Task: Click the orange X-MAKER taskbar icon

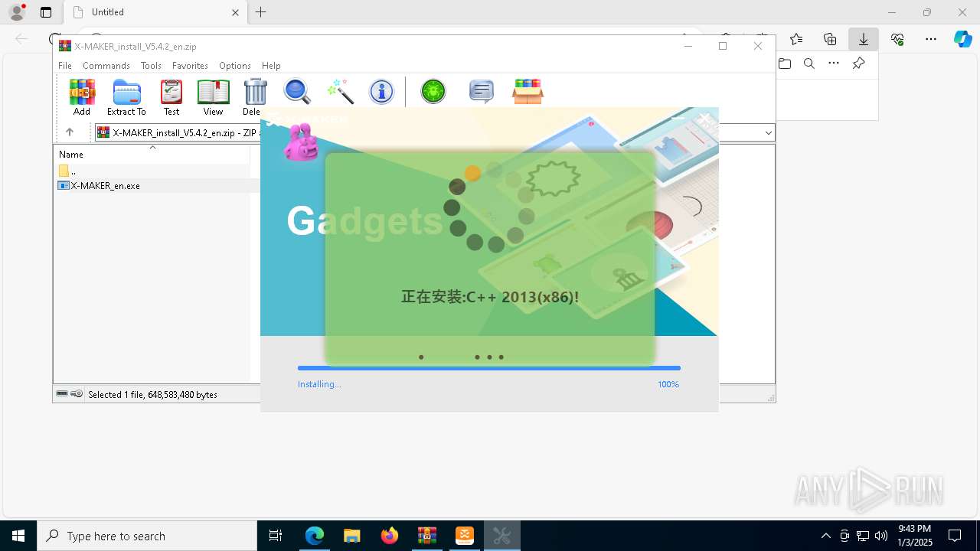Action: coord(465,536)
